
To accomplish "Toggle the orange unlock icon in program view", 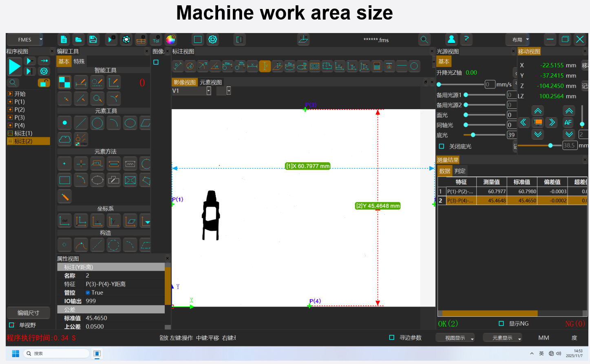I will point(44,83).
